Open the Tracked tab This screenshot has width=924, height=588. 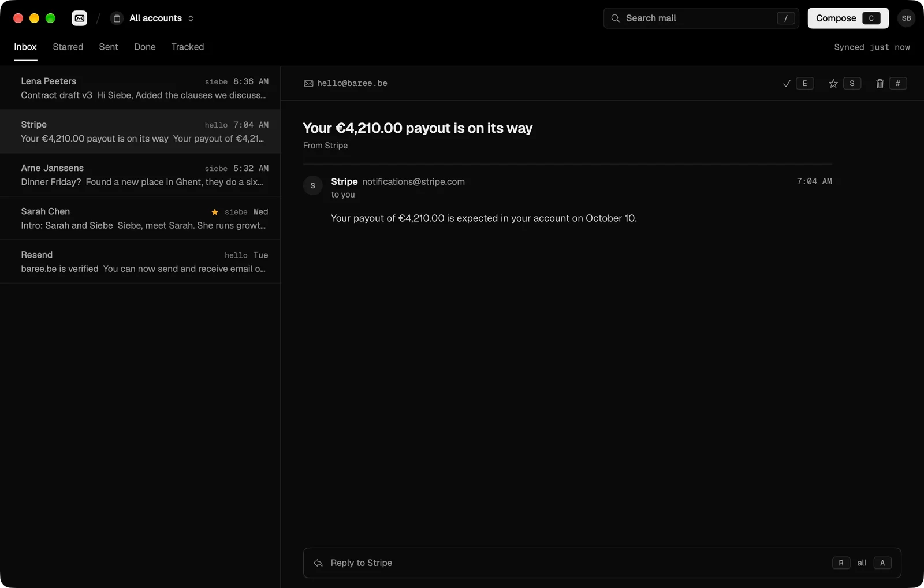click(x=188, y=47)
